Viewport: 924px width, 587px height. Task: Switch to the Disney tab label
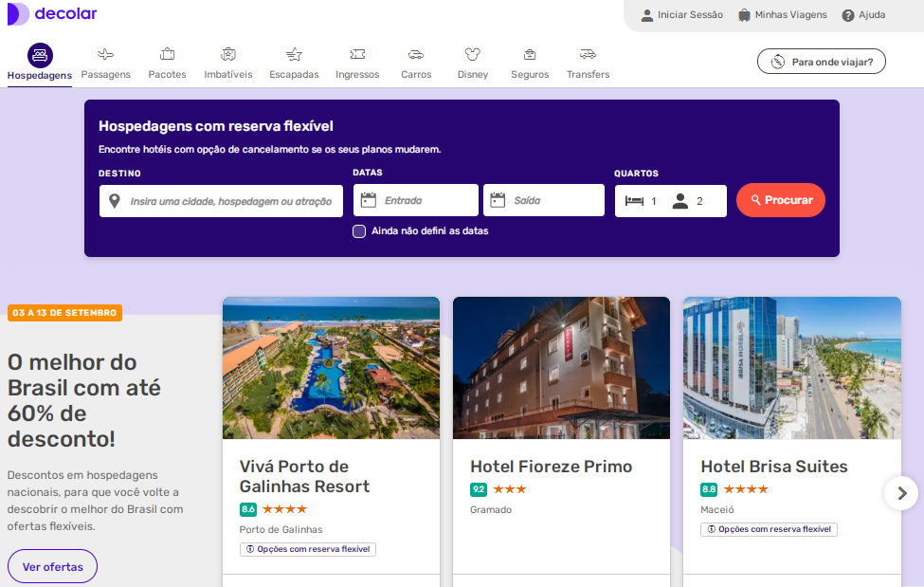473,74
